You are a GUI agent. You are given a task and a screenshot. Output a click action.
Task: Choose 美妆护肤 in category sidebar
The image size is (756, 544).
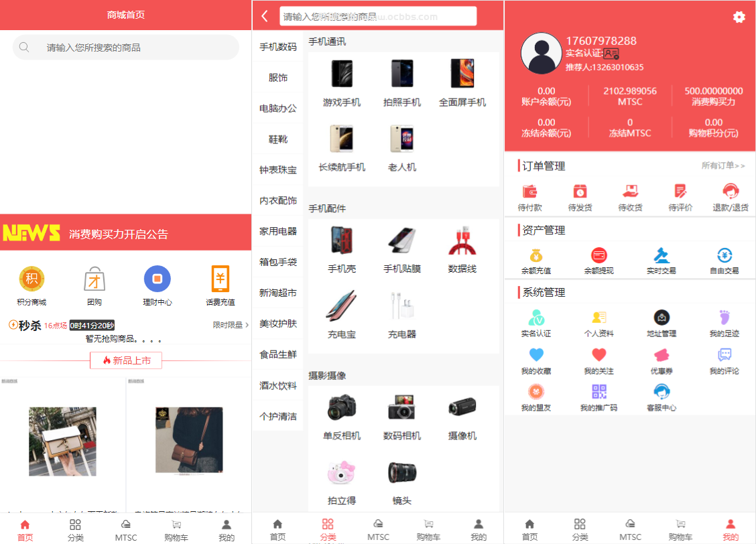(x=277, y=324)
